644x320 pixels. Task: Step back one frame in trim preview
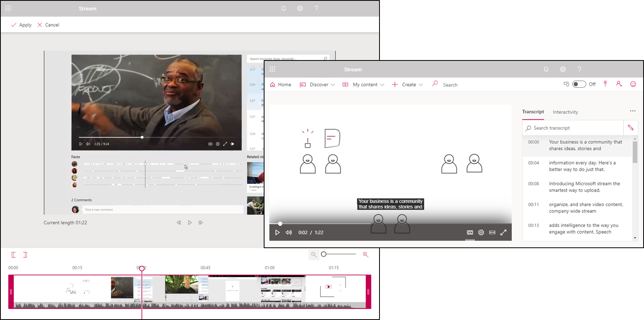(179, 223)
